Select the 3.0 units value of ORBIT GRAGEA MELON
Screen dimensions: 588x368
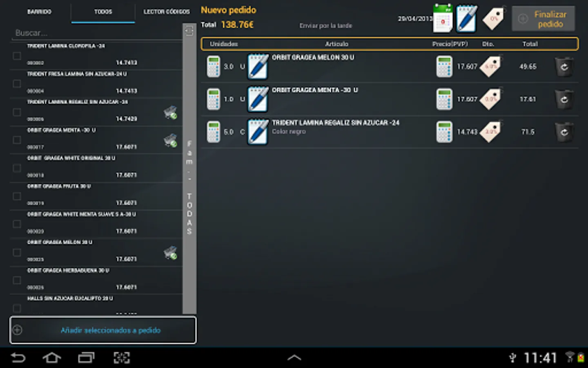click(x=229, y=67)
